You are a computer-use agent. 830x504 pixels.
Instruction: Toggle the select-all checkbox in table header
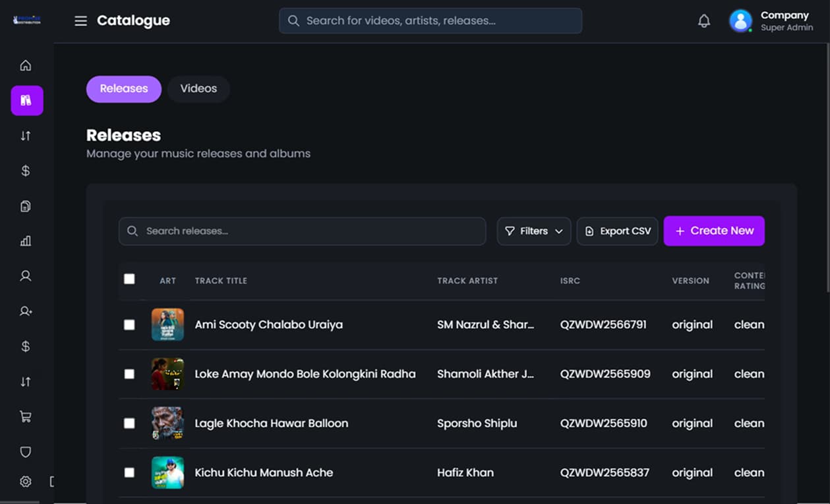[x=129, y=279]
